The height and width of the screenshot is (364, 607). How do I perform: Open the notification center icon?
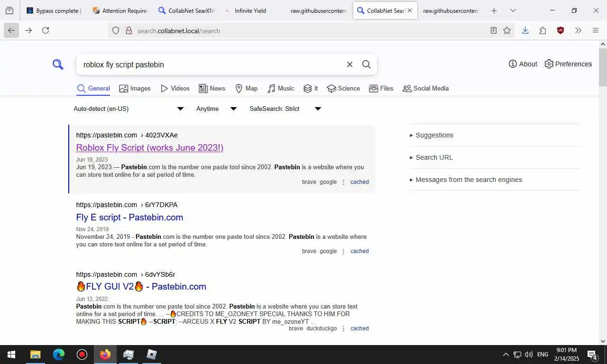(x=592, y=355)
